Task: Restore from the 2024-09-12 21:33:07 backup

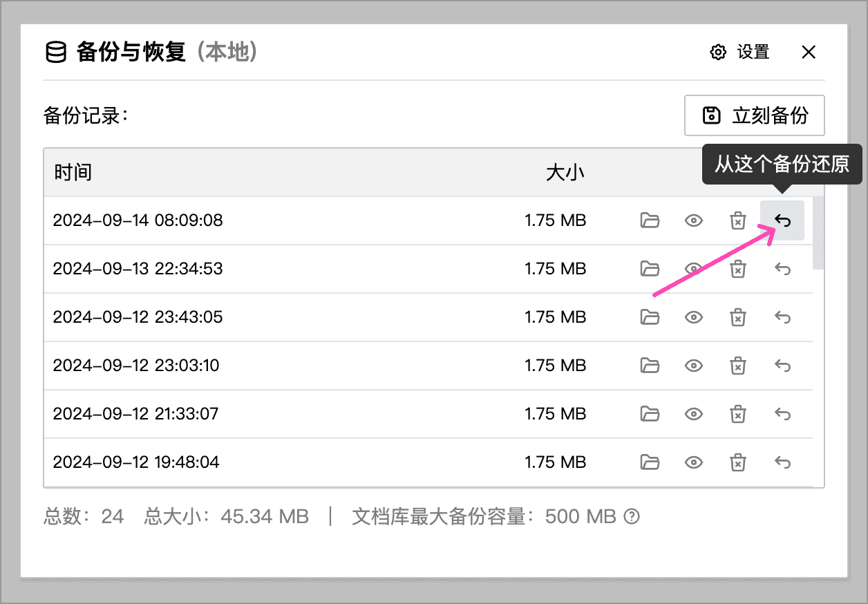Action: coord(782,414)
